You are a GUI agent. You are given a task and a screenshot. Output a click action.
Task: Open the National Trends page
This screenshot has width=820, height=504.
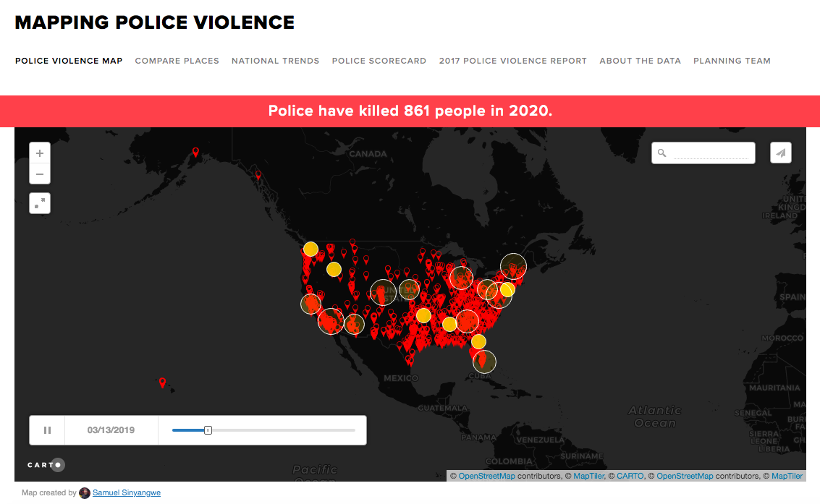pyautogui.click(x=275, y=61)
